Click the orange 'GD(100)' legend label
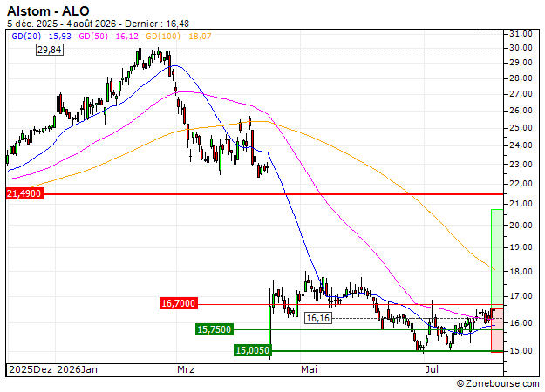 [x=163, y=36]
